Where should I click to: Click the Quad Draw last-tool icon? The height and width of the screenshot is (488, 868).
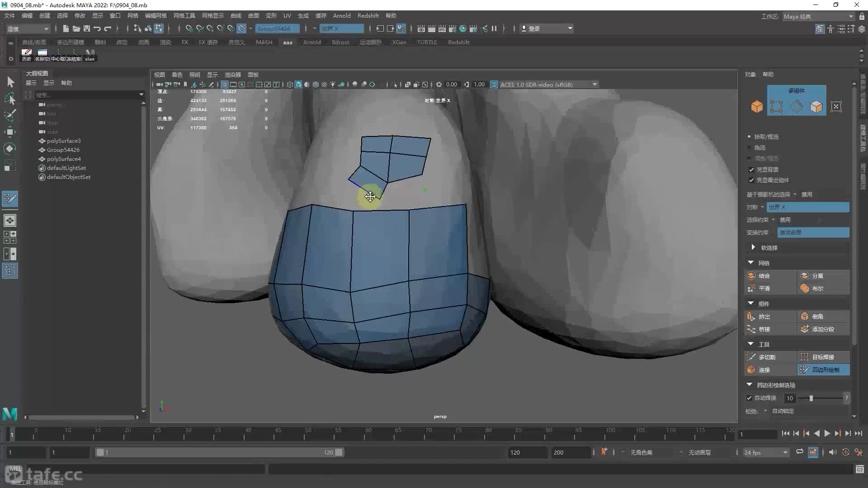(10, 199)
